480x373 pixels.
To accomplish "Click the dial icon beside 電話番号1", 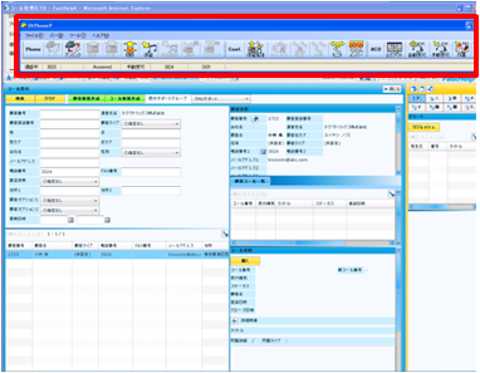I will (x=263, y=152).
